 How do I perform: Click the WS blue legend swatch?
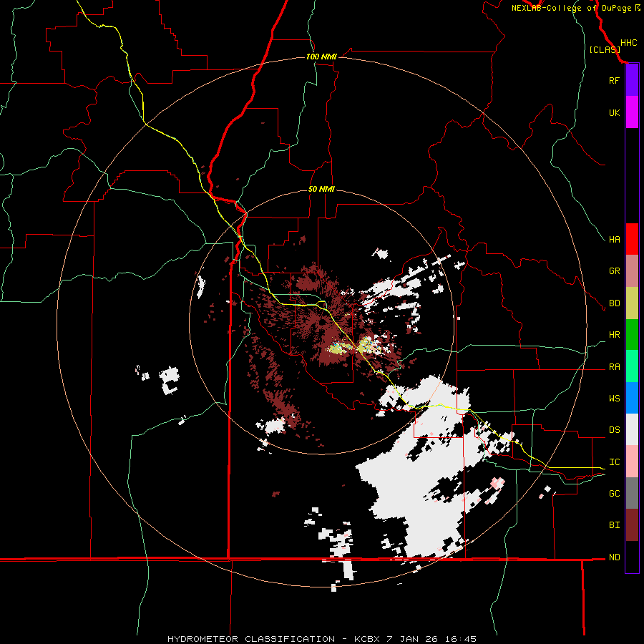tap(632, 398)
